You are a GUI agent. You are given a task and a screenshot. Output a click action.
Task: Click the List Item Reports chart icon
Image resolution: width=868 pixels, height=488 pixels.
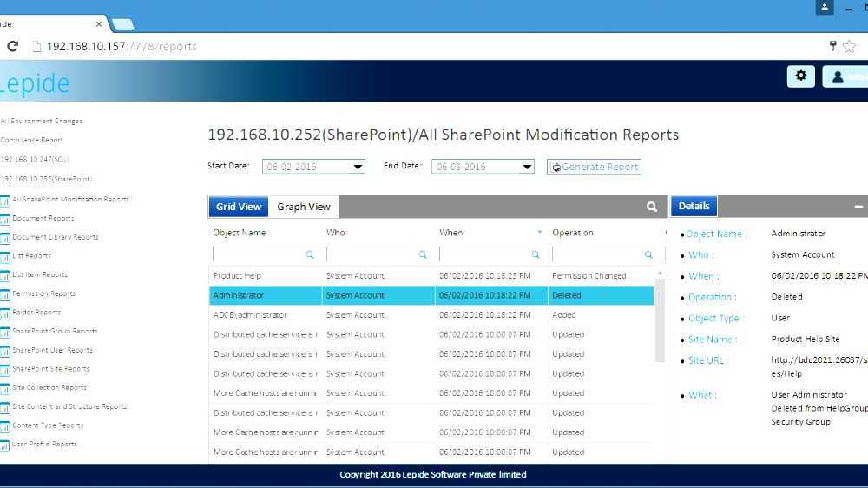pyautogui.click(x=5, y=276)
